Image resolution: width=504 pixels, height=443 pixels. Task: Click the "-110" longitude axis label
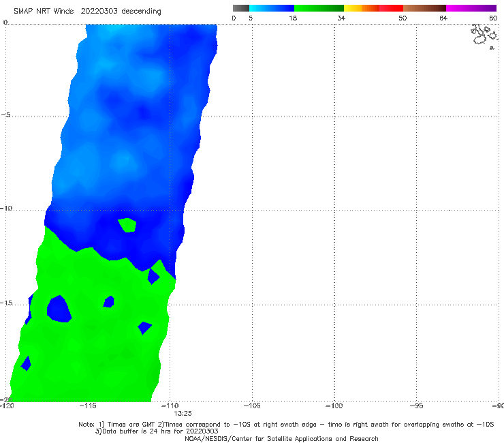click(170, 406)
